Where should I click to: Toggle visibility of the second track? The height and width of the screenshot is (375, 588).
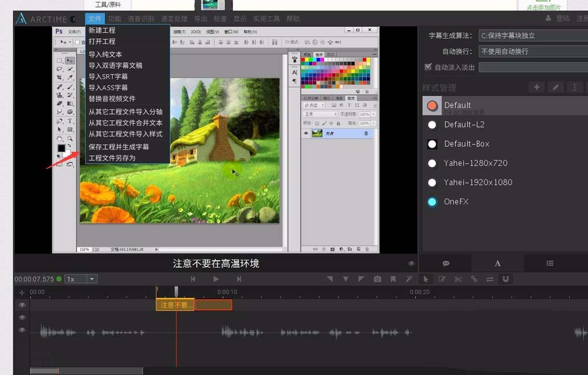[x=22, y=317]
